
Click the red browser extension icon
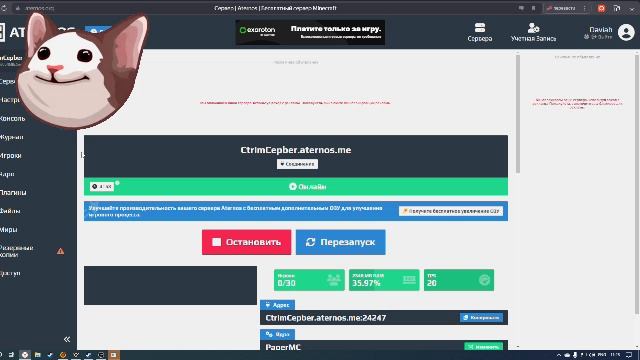tap(601, 8)
